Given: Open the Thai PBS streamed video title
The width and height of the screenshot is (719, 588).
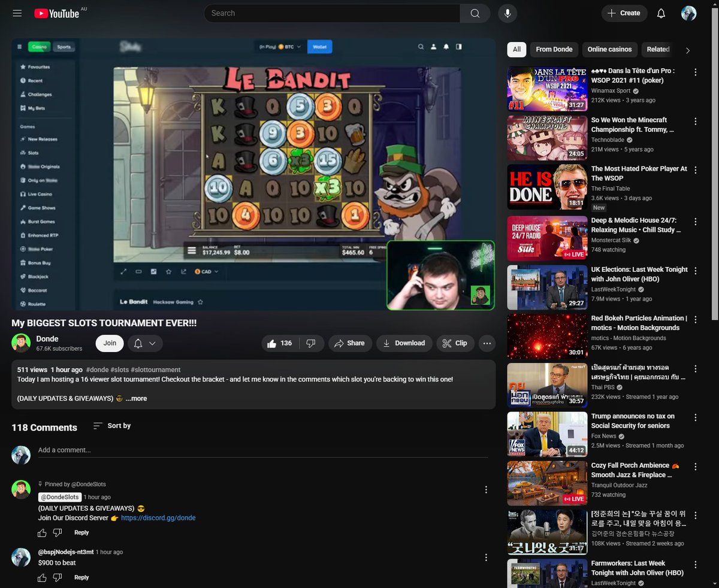Looking at the screenshot, I should pos(639,372).
